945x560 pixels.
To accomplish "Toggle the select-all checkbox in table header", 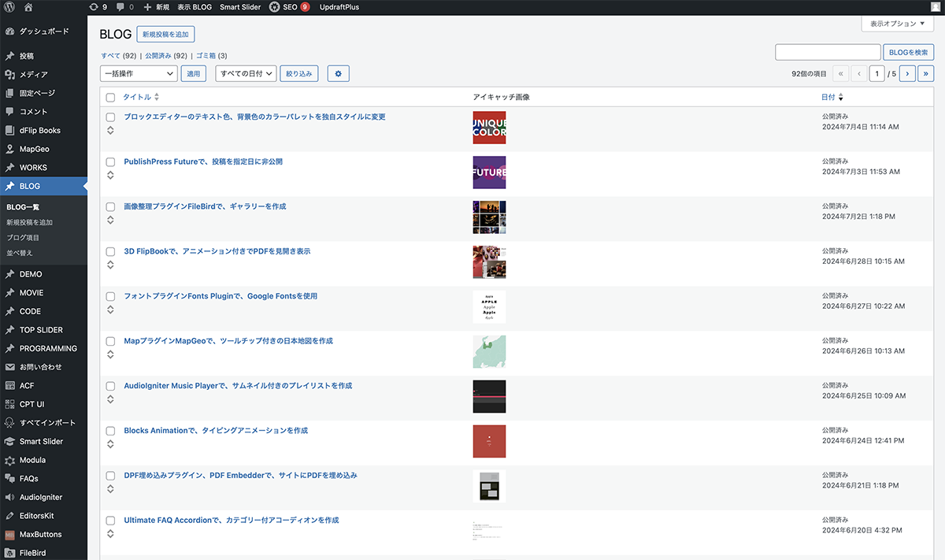I will click(110, 98).
